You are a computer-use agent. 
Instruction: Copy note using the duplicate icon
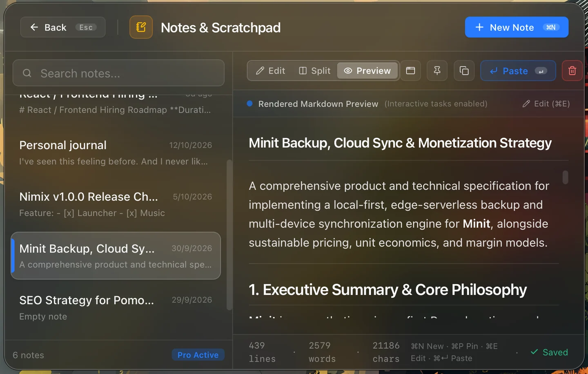click(x=464, y=71)
